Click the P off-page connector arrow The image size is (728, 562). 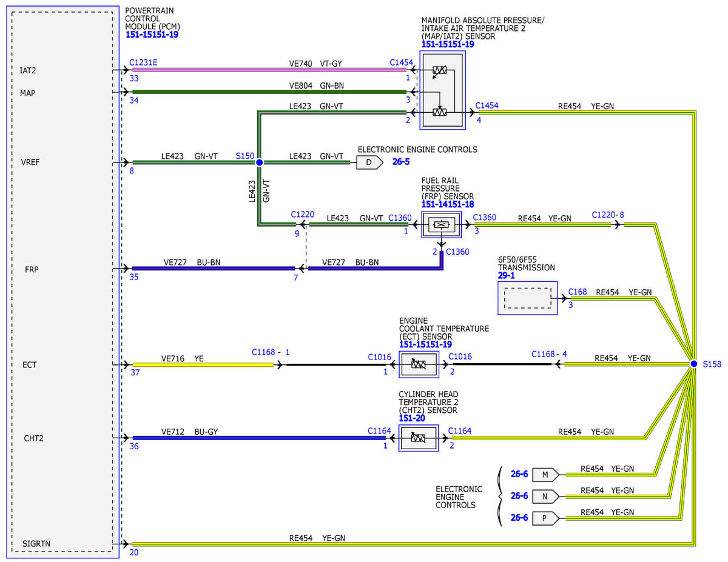click(x=546, y=518)
